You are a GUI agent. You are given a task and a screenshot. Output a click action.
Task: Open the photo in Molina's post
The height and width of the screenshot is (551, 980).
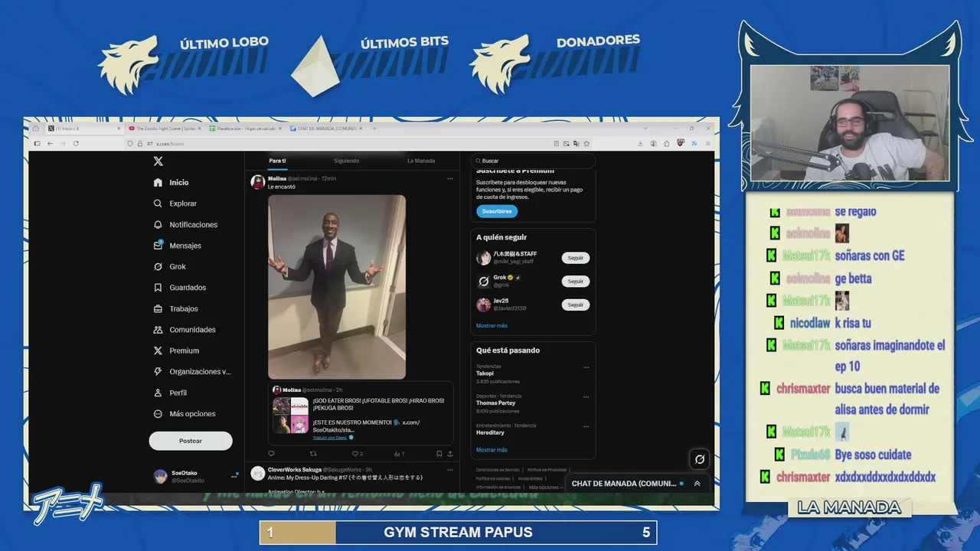pyautogui.click(x=337, y=287)
